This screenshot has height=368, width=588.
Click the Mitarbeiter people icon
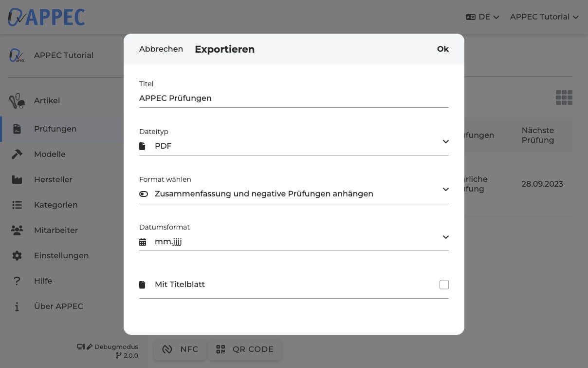tap(17, 231)
